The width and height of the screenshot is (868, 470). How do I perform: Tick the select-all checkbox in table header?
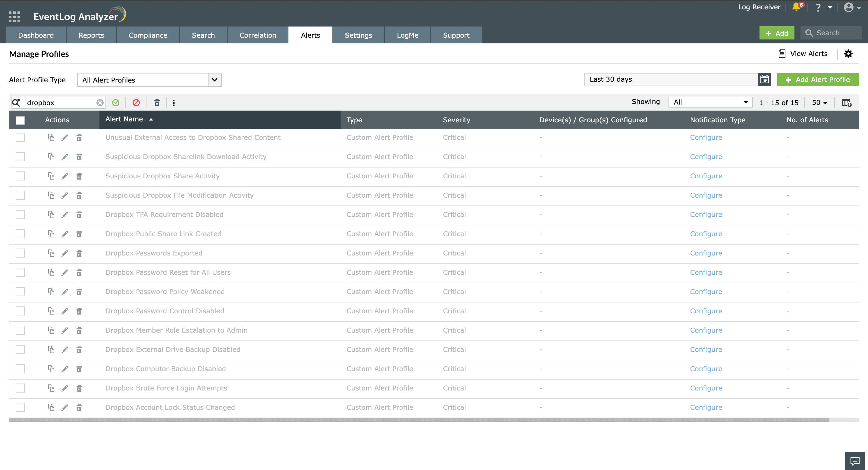pos(20,120)
